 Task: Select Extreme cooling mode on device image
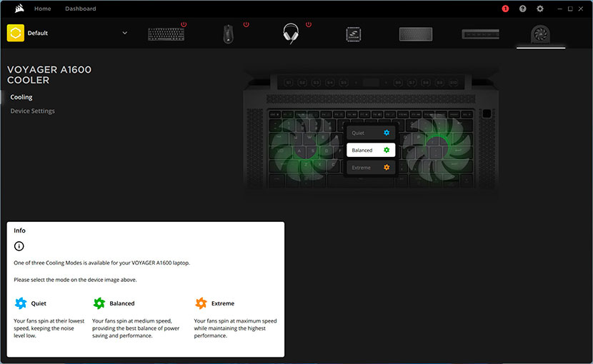[x=371, y=167]
